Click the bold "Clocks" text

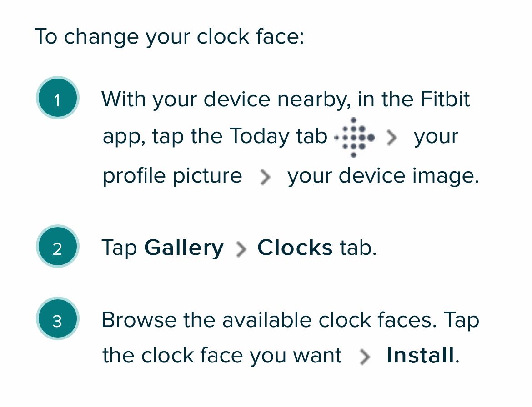(x=295, y=248)
